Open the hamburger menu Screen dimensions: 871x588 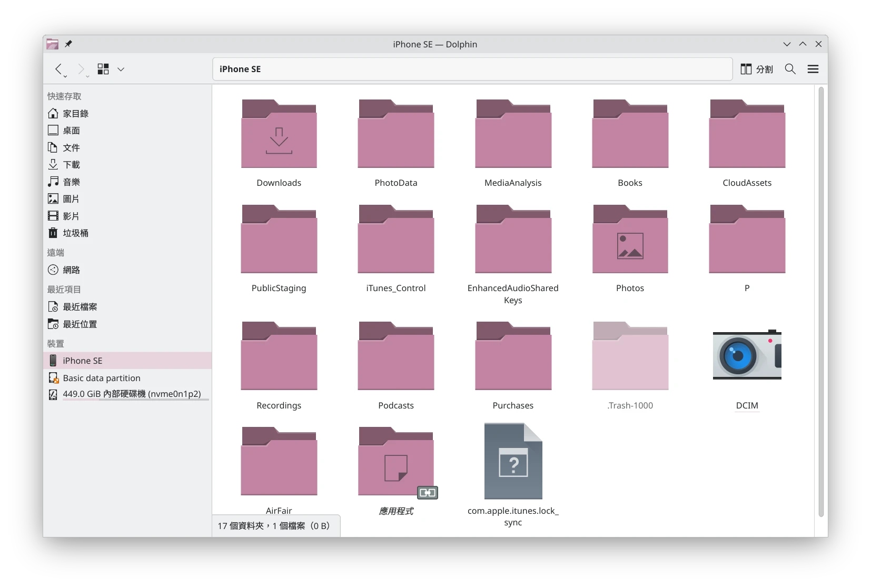(x=813, y=69)
